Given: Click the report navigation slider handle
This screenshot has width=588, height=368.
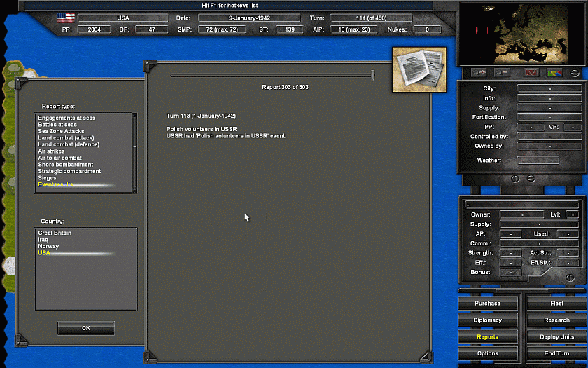Looking at the screenshot, I should [372, 75].
